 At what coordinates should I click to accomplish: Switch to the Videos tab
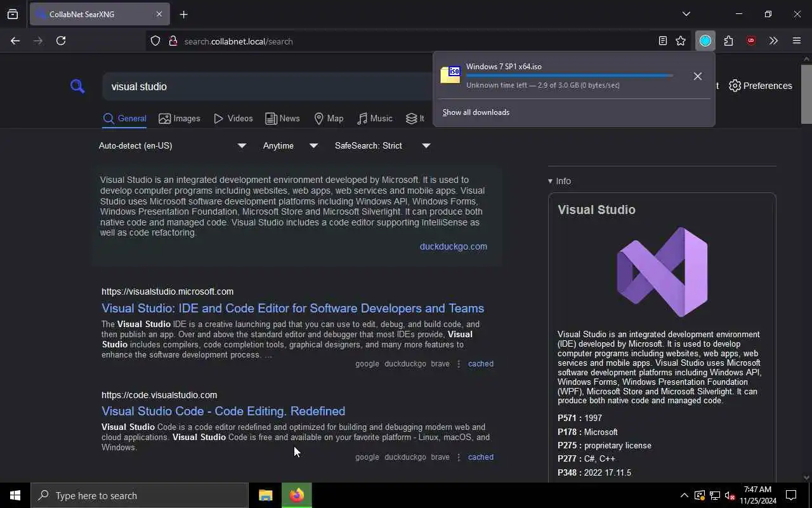coord(233,118)
